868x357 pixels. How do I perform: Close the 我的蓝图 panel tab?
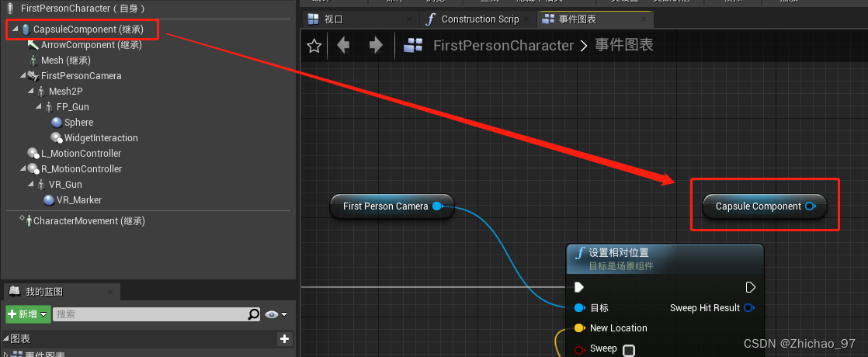pyautogui.click(x=110, y=292)
